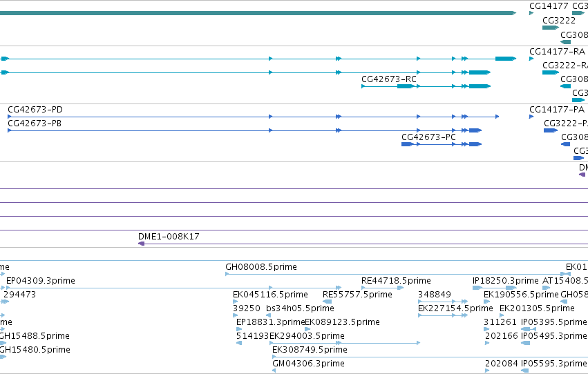Select the EK294003.5prime label
588x374 pixels.
tap(307, 336)
